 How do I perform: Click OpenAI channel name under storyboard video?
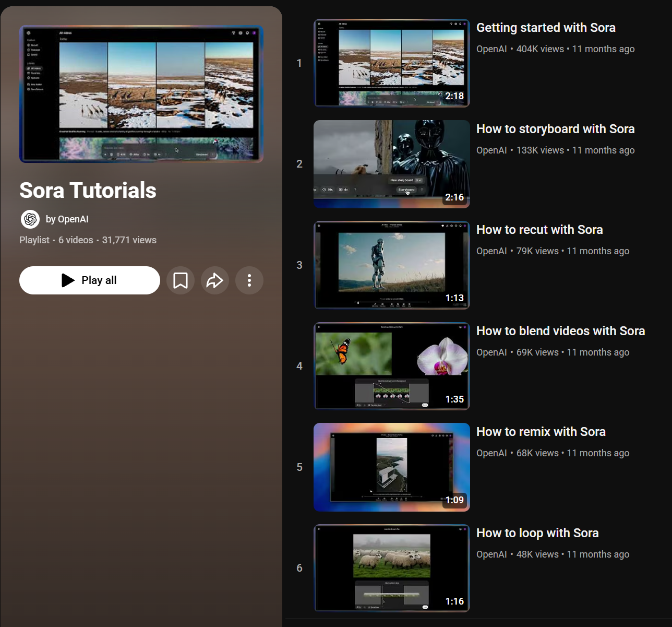(491, 150)
